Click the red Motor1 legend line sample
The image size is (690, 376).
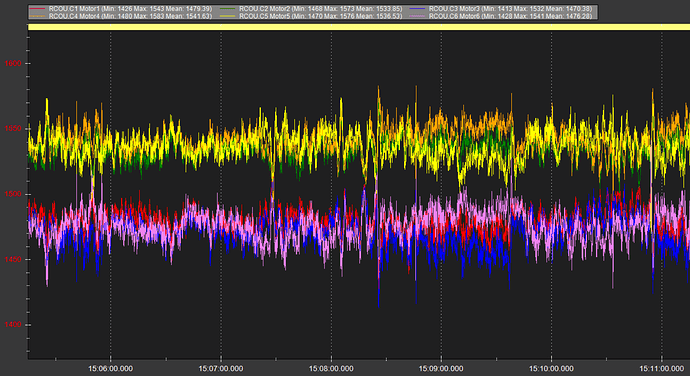38,9
